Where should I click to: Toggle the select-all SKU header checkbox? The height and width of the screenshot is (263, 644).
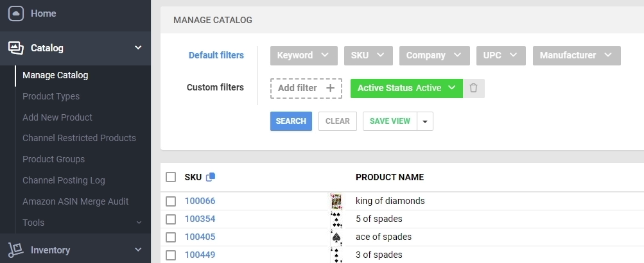point(171,177)
